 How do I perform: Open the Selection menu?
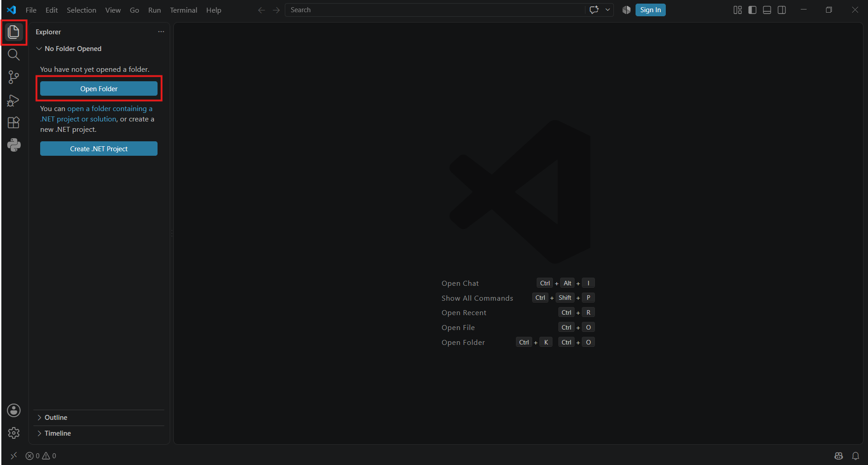coord(81,10)
